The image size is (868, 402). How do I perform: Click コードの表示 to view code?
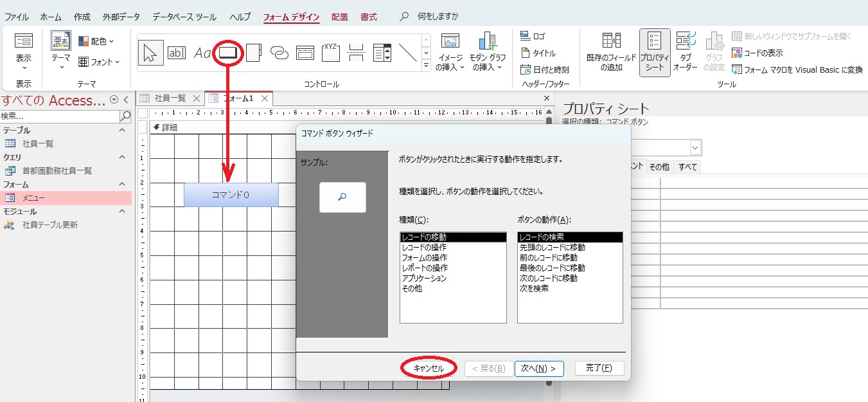(757, 53)
